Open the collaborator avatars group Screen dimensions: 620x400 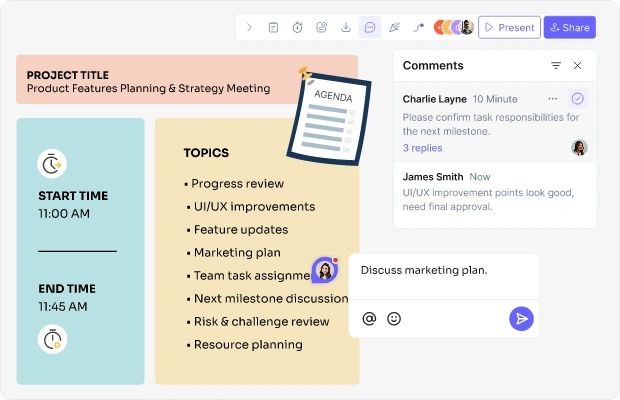(454, 27)
